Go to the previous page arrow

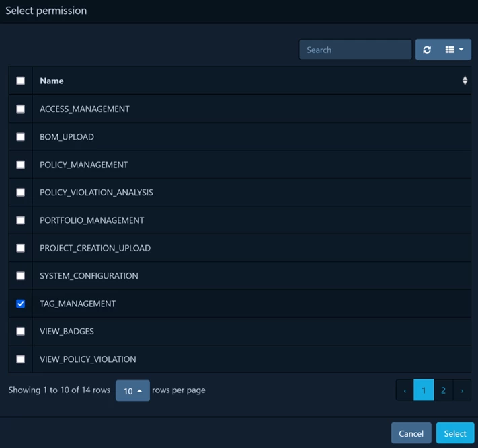click(405, 390)
